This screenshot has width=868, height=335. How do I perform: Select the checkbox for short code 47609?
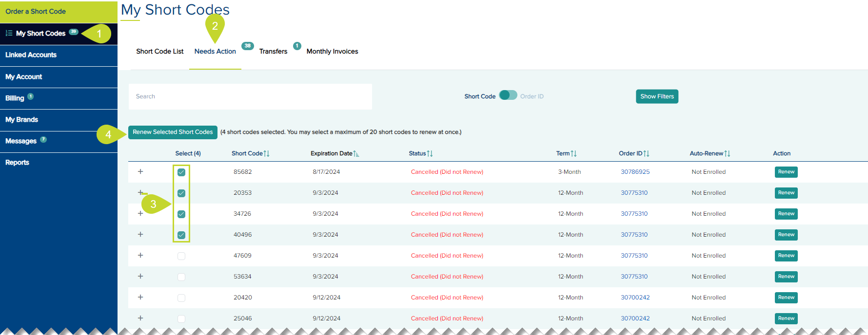[x=181, y=256]
